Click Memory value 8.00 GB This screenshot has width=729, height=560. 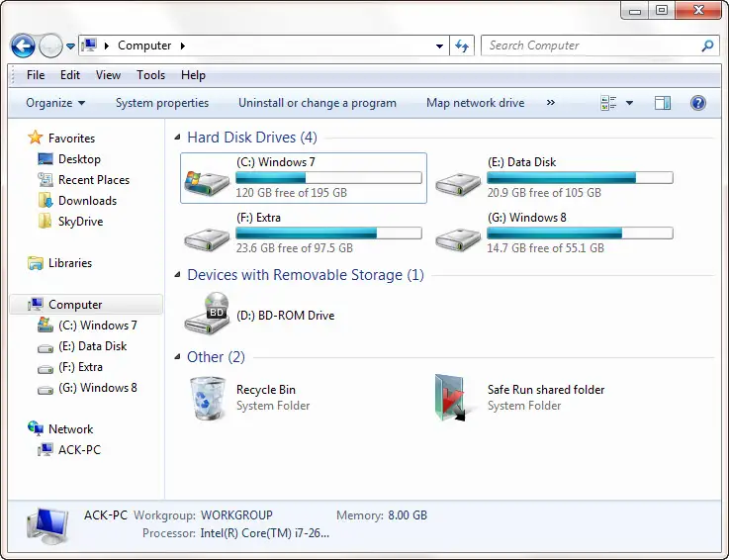(x=408, y=515)
